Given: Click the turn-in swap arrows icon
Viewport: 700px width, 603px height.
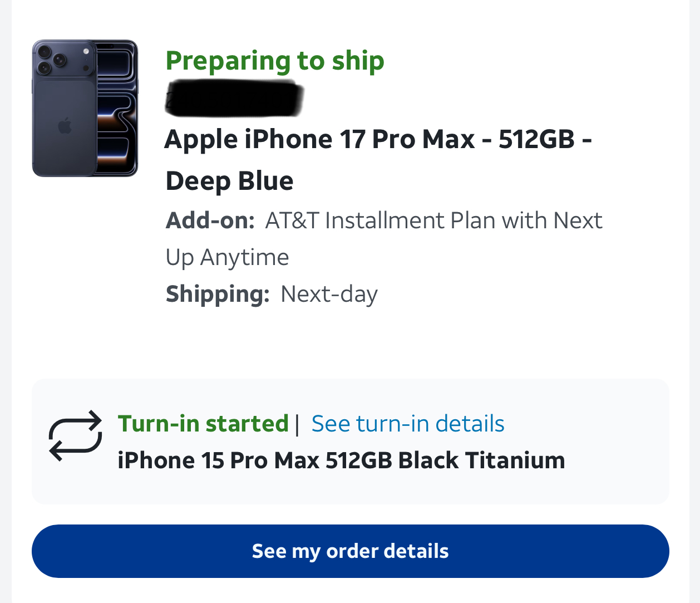Looking at the screenshot, I should tap(75, 436).
